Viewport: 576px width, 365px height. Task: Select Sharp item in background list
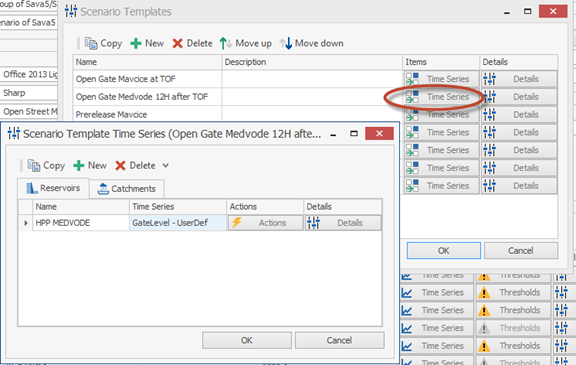point(29,93)
